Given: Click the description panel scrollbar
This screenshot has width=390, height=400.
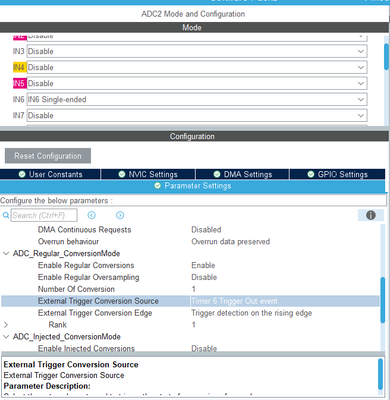Looking at the screenshot, I should (x=381, y=374).
